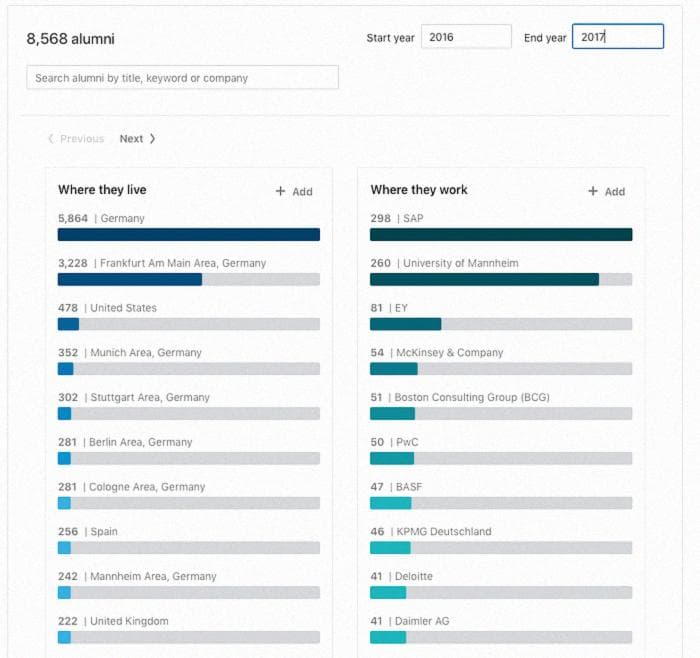Select the SAP employer bar
Screen dimensions: 700x658
point(501,234)
